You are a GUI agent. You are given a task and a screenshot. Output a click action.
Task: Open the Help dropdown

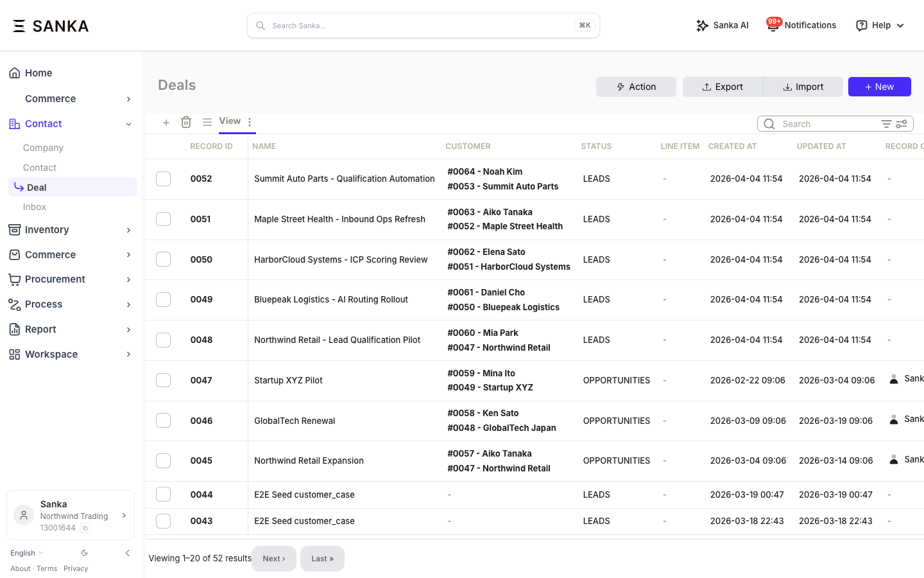coord(880,26)
